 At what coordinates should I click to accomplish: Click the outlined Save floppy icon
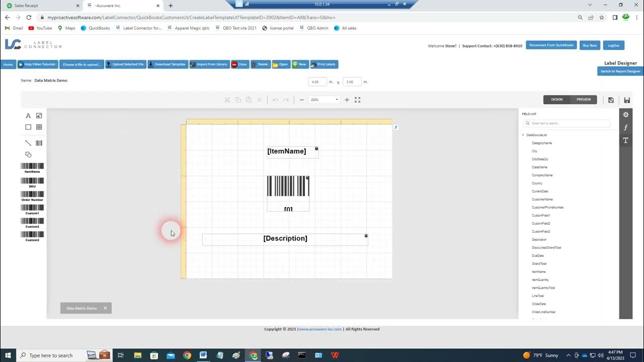[611, 100]
